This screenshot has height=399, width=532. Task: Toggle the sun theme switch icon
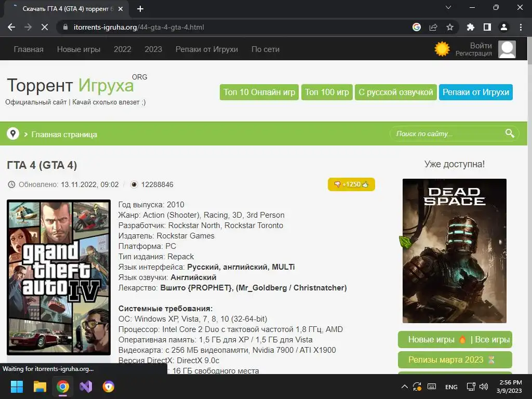(x=442, y=49)
